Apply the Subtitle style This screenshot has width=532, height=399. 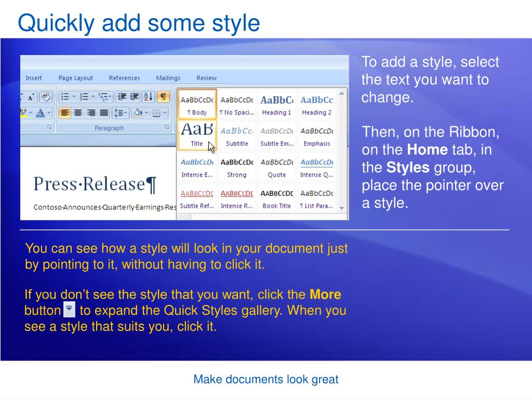tap(237, 137)
